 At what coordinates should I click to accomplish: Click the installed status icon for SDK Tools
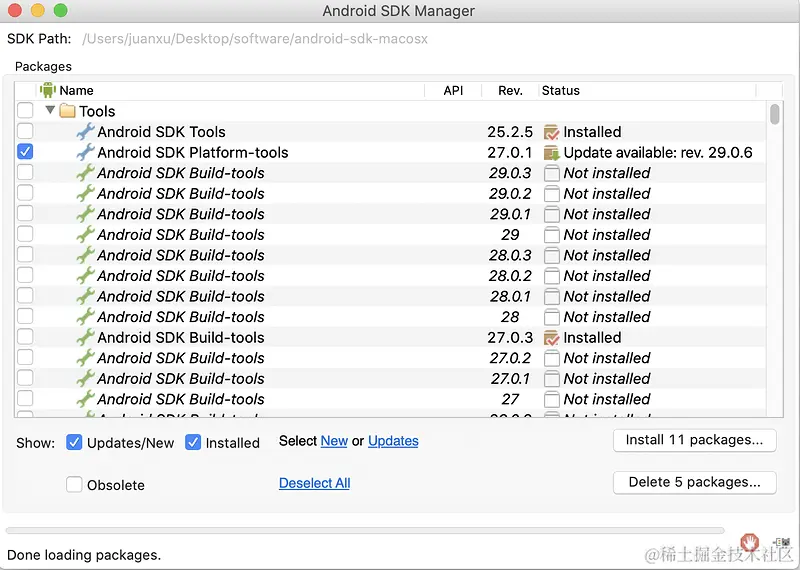[551, 132]
